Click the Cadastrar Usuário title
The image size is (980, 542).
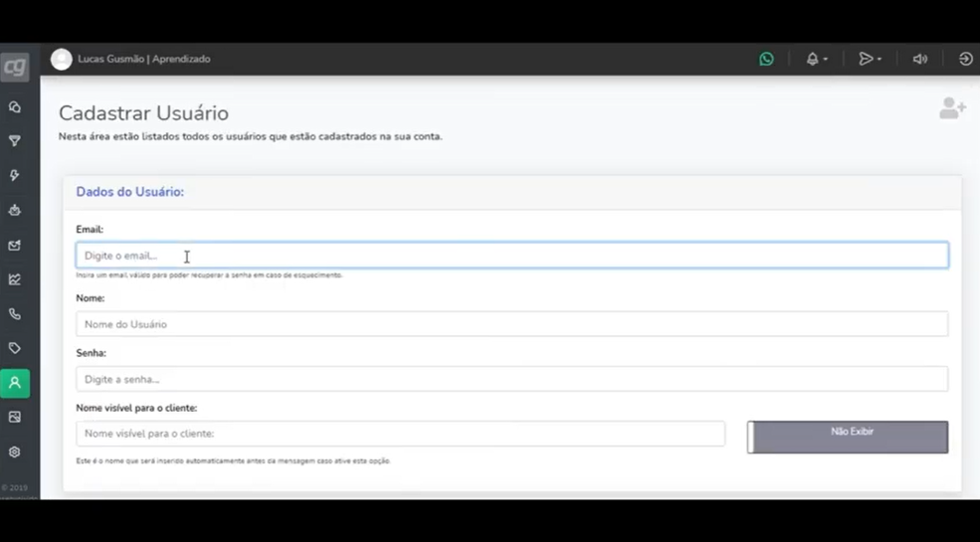coord(143,113)
